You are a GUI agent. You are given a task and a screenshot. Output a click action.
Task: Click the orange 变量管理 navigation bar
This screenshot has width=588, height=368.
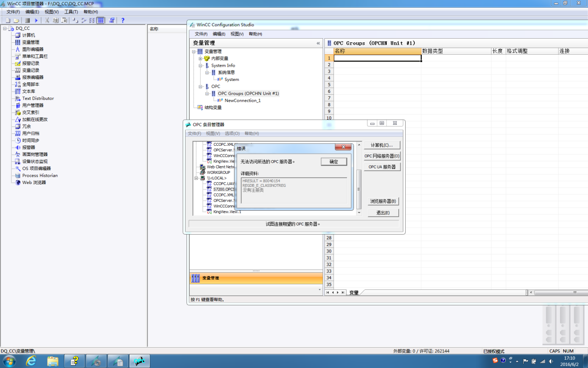pos(256,278)
